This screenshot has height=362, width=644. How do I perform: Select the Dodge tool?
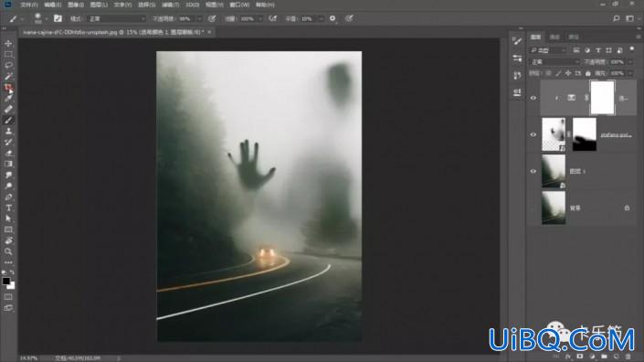(8, 186)
